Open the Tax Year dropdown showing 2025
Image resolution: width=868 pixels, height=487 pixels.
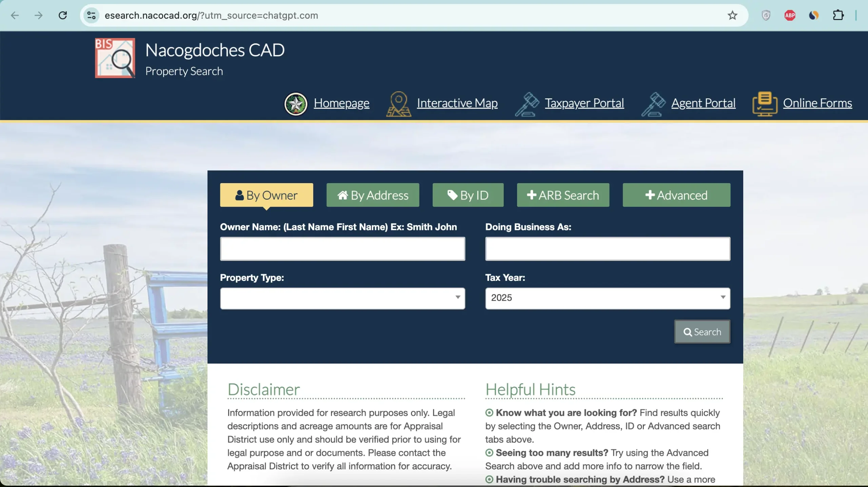tap(607, 298)
